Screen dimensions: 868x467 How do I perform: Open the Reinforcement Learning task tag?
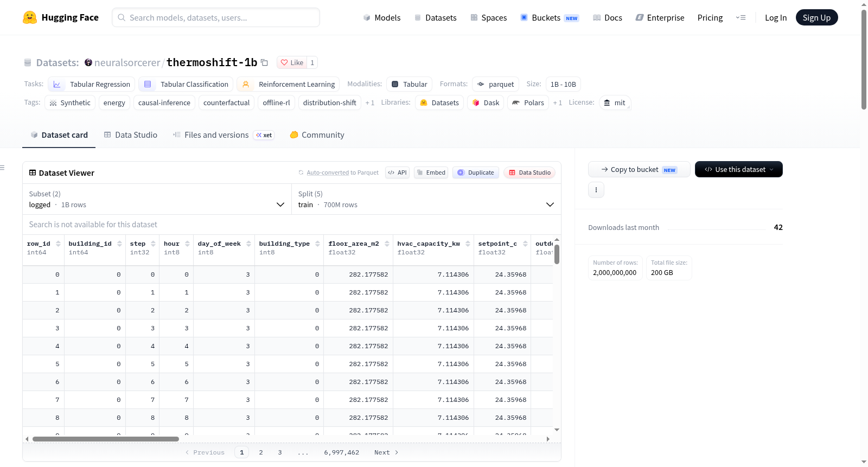click(x=289, y=84)
